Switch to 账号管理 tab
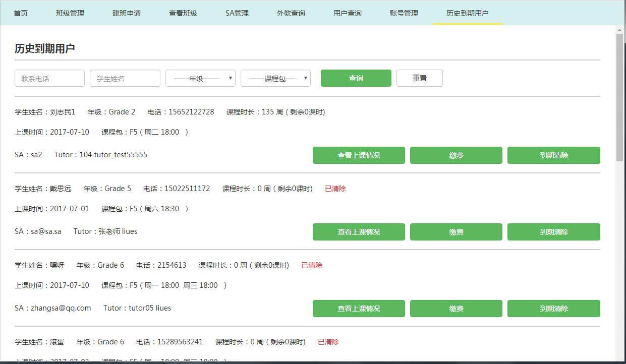This screenshot has height=364, width=626. point(404,13)
